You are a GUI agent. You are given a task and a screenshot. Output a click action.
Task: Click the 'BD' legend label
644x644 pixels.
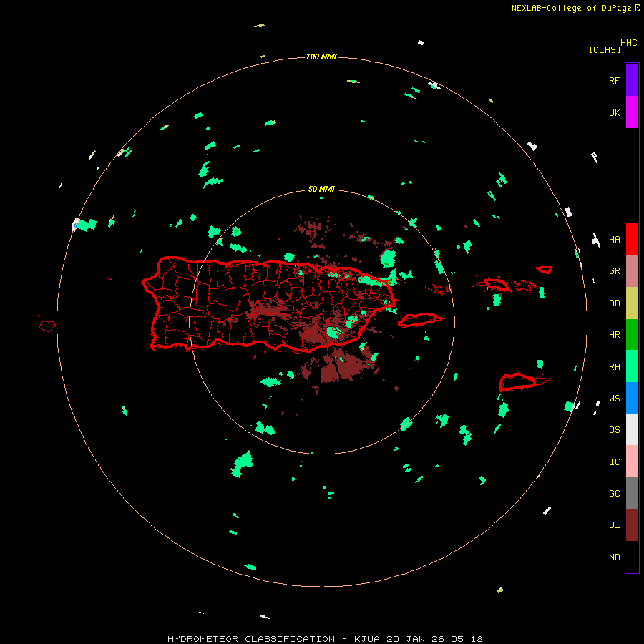pyautogui.click(x=614, y=303)
